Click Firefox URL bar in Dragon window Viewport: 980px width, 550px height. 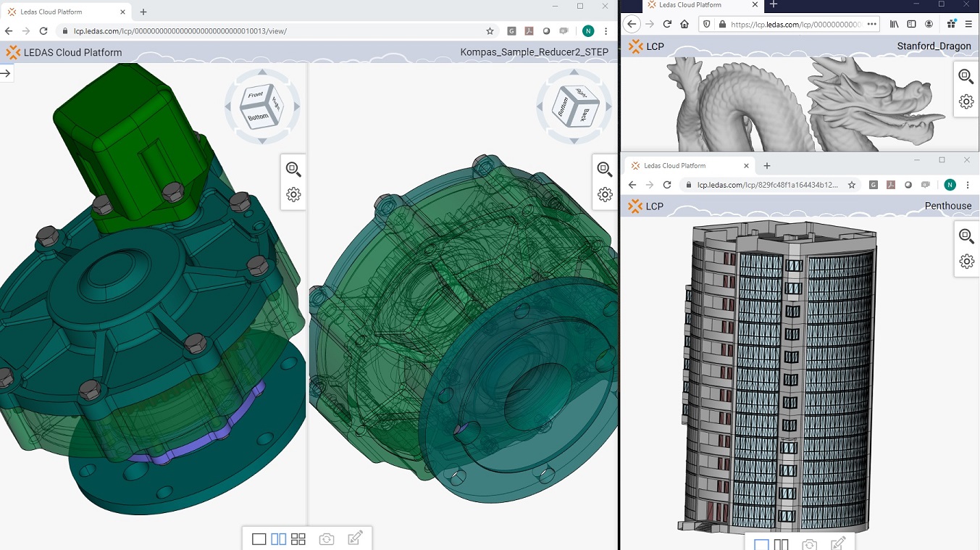789,24
